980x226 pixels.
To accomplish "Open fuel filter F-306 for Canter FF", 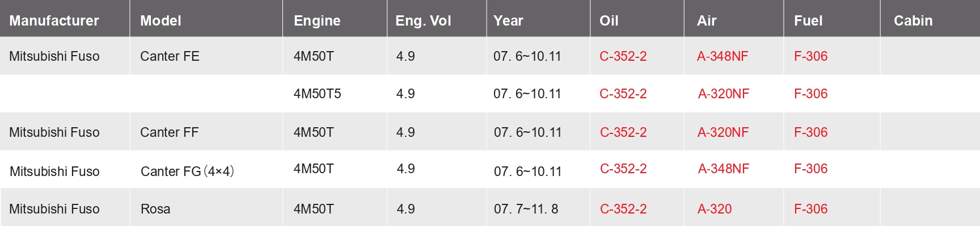I will point(810,132).
